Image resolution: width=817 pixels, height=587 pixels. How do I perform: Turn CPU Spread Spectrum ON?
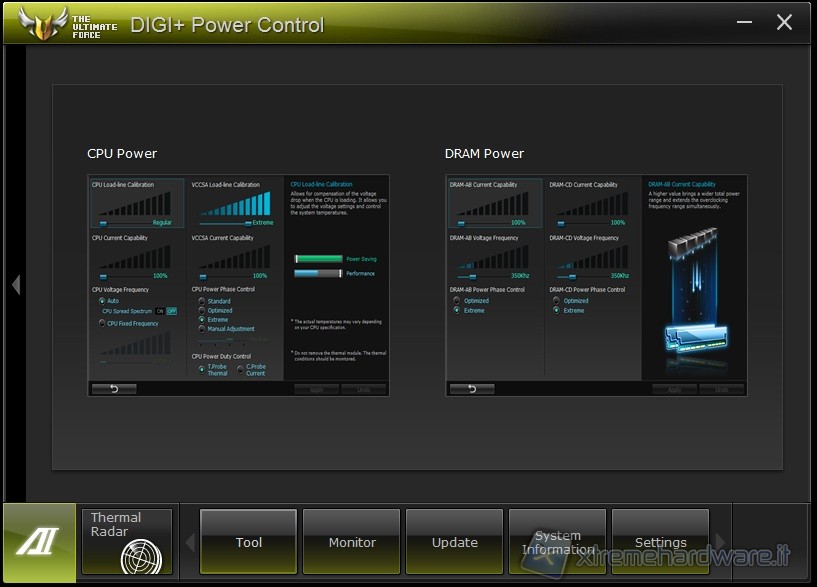pos(159,311)
